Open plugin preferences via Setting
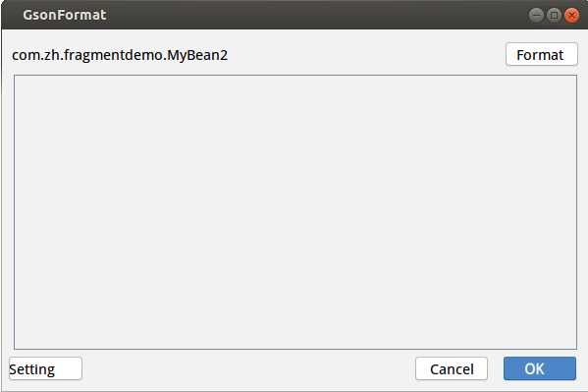588x392 pixels. pyautogui.click(x=45, y=368)
